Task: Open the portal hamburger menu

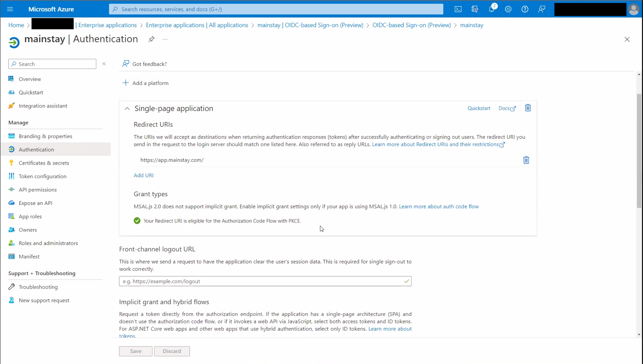Action: (10, 9)
